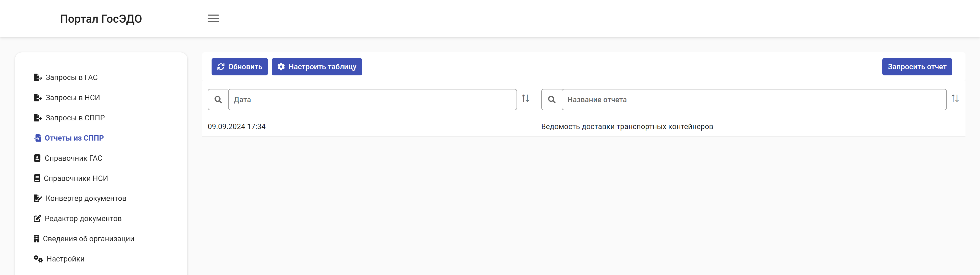Go to Запросы в СППР section
980x275 pixels.
click(x=75, y=118)
